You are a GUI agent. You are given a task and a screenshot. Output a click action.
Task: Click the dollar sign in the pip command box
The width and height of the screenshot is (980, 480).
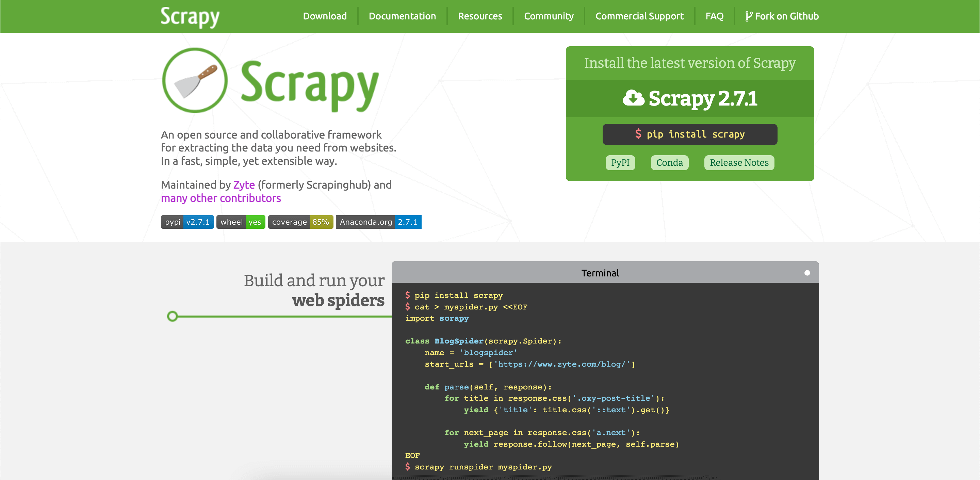638,134
